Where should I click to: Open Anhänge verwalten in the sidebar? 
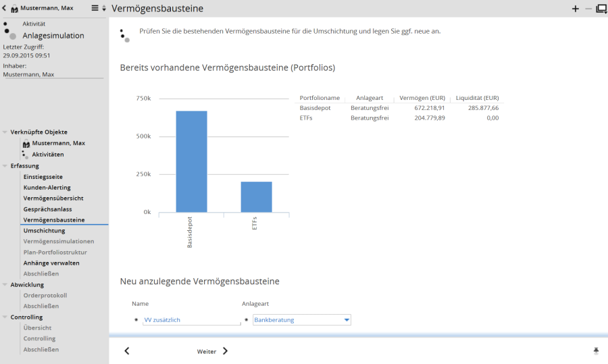pyautogui.click(x=51, y=263)
